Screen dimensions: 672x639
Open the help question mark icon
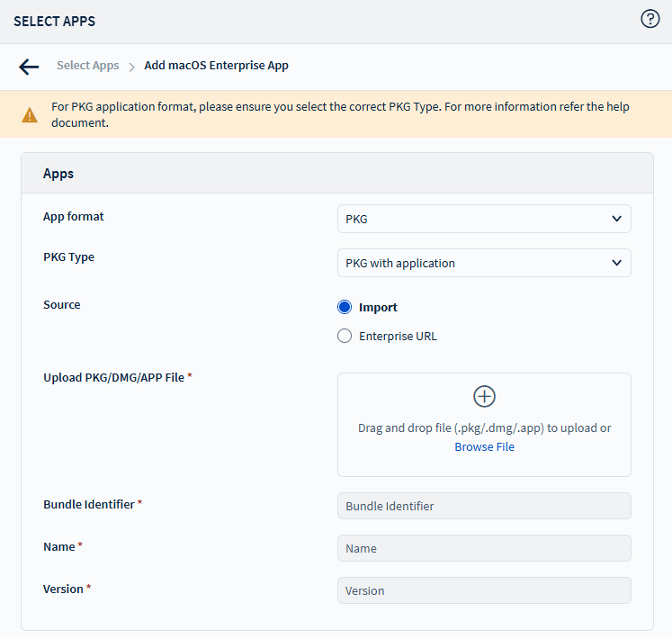(x=650, y=19)
